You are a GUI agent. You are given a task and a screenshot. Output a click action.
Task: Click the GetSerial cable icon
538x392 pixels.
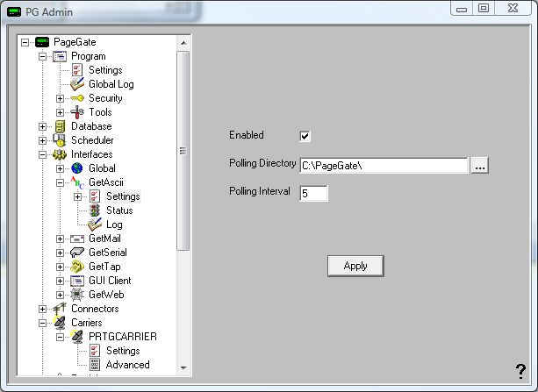coord(77,253)
